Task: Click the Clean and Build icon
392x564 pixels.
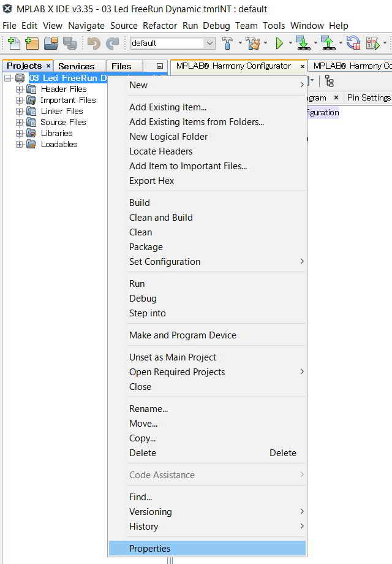Action: pyautogui.click(x=252, y=44)
